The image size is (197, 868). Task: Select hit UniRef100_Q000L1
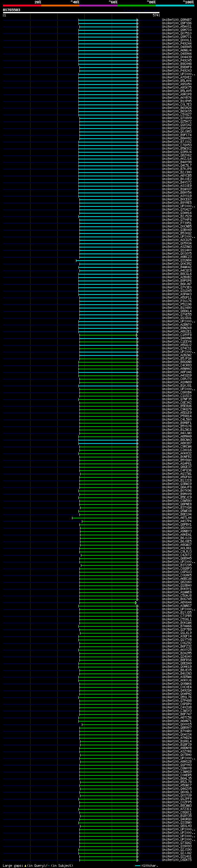pos(177,40)
